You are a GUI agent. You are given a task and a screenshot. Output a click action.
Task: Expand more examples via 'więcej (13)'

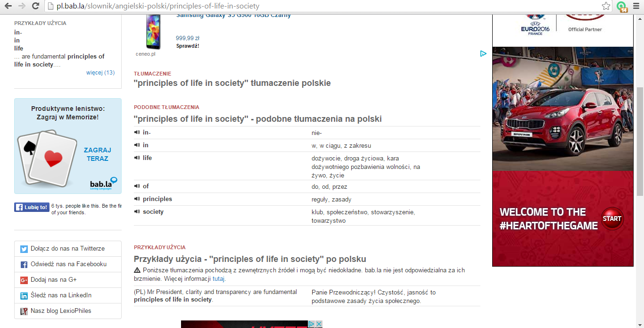click(100, 73)
